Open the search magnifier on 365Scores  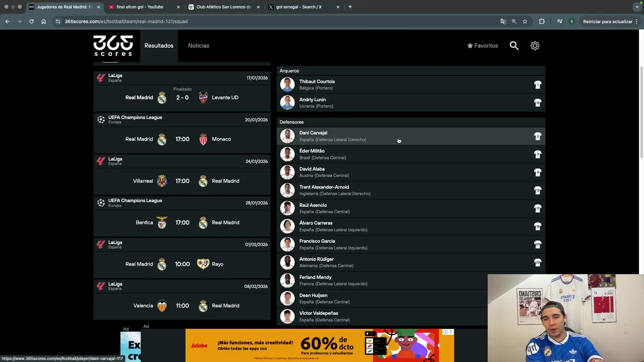click(x=514, y=46)
